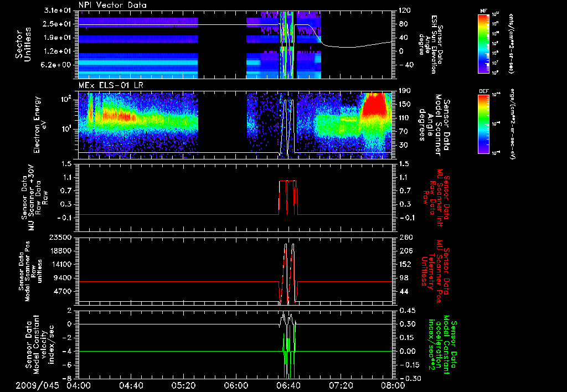Click the DEF color scale bar
Viewport: 567px width, 392px height.
click(x=484, y=123)
